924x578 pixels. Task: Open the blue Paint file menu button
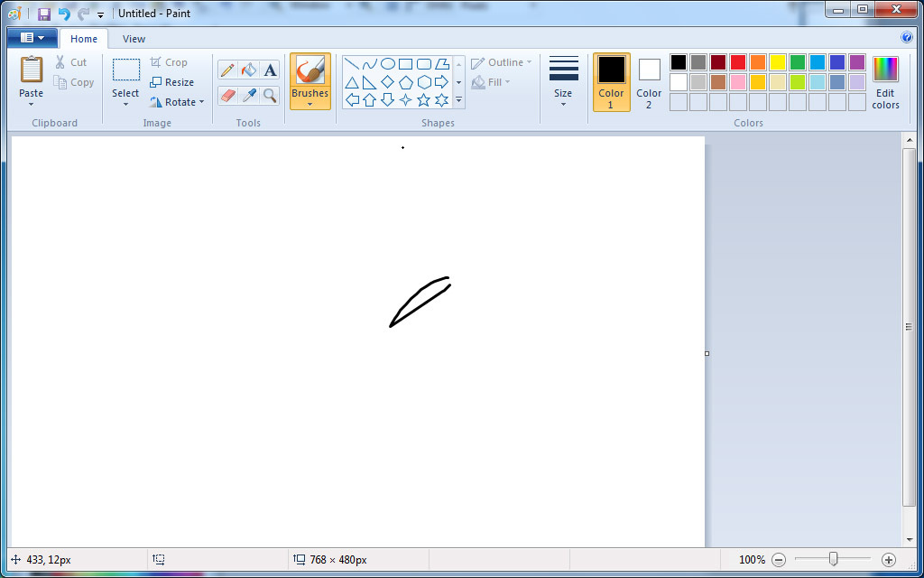pyautogui.click(x=32, y=38)
